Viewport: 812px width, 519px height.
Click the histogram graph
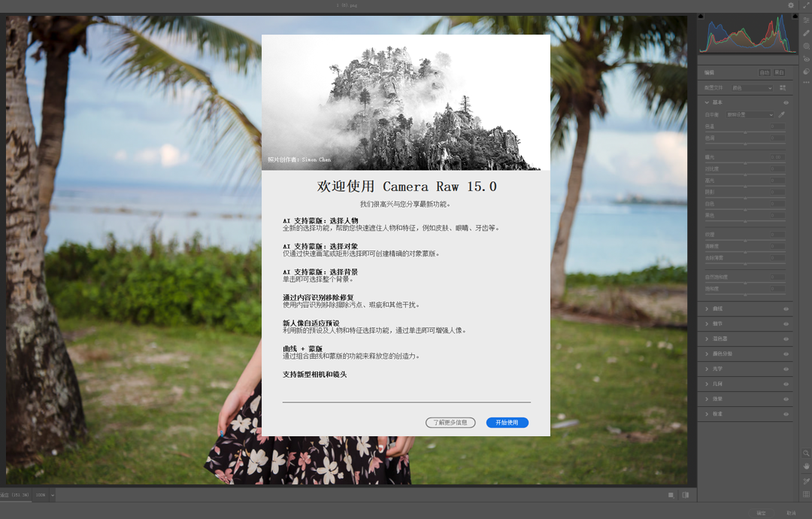[748, 34]
